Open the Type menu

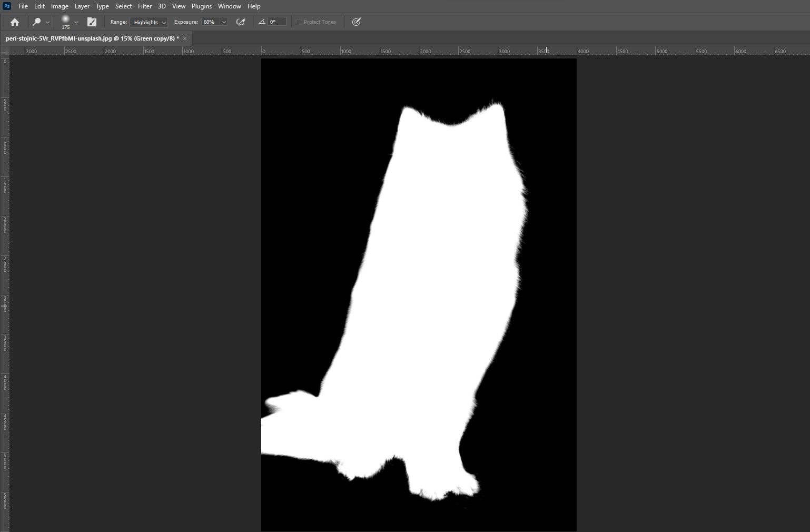point(102,6)
